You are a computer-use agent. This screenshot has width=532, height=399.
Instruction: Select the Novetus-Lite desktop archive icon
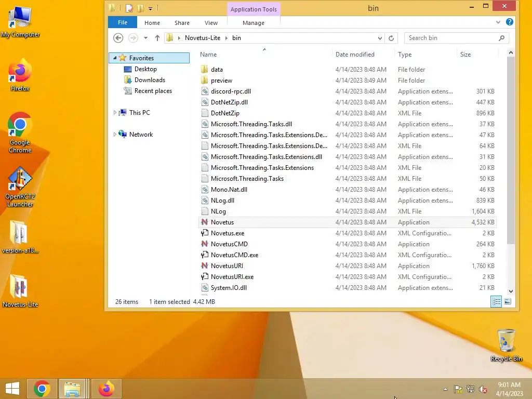tap(20, 291)
